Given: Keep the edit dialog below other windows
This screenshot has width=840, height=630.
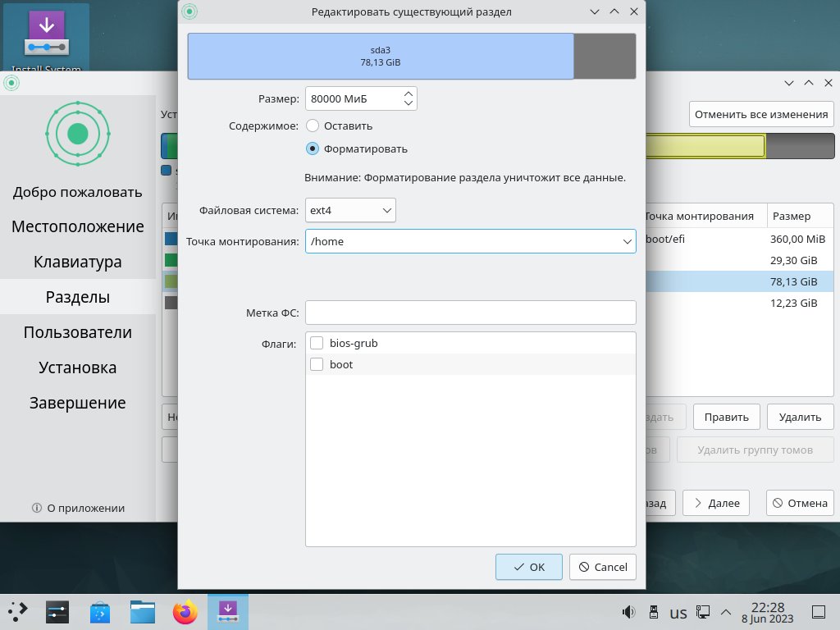Looking at the screenshot, I should (595, 11).
